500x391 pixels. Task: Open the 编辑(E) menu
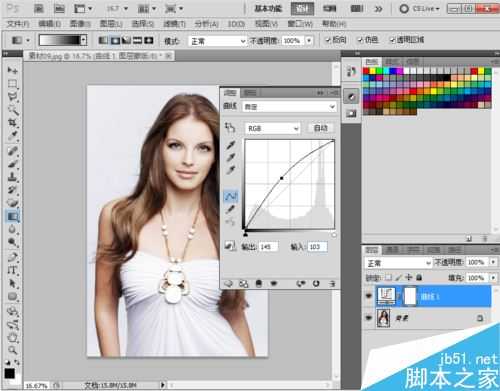click(49, 24)
